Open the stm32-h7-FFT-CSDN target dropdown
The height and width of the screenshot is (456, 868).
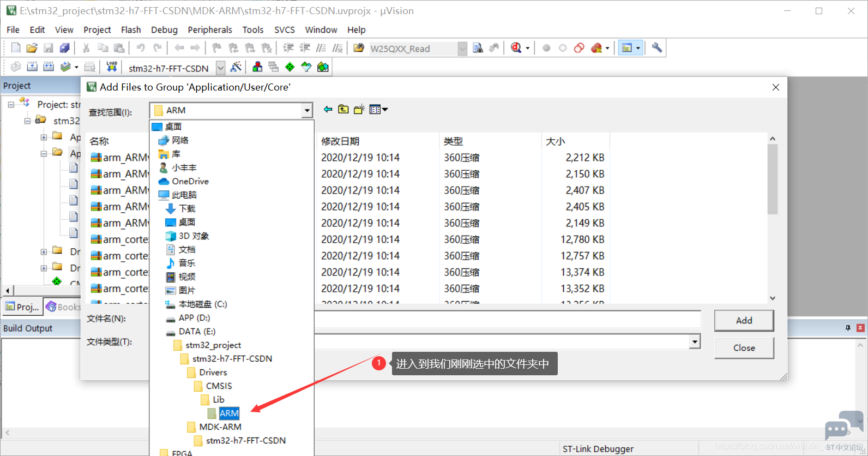220,68
